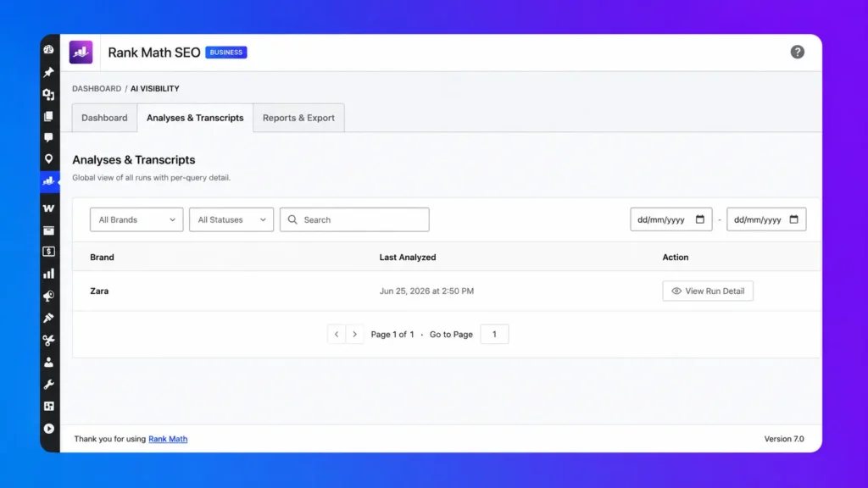The image size is (868, 488).
Task: Switch to the Dashboard tab
Action: (x=104, y=118)
